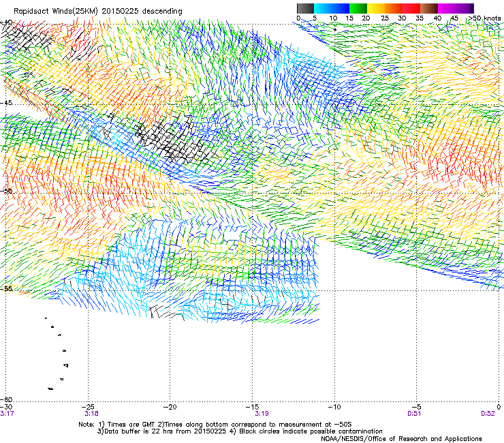The width and height of the screenshot is (504, 443).
Task: Click the longitude label '-10'
Action: tap(334, 407)
